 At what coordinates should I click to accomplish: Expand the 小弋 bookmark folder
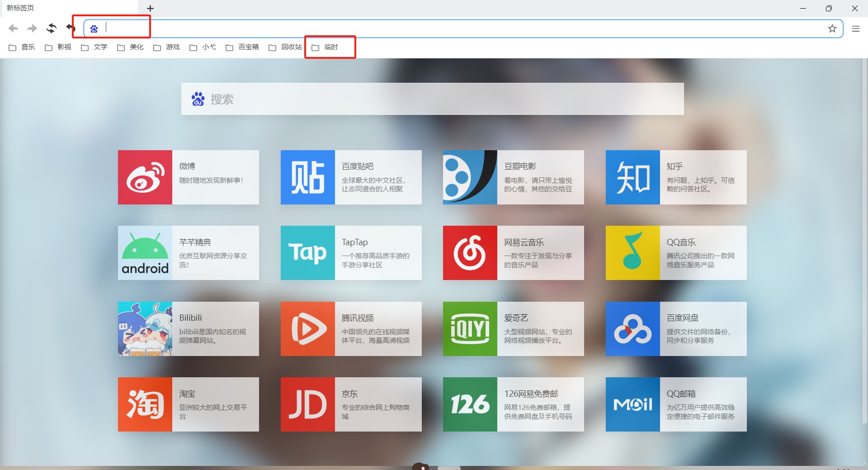[x=203, y=47]
